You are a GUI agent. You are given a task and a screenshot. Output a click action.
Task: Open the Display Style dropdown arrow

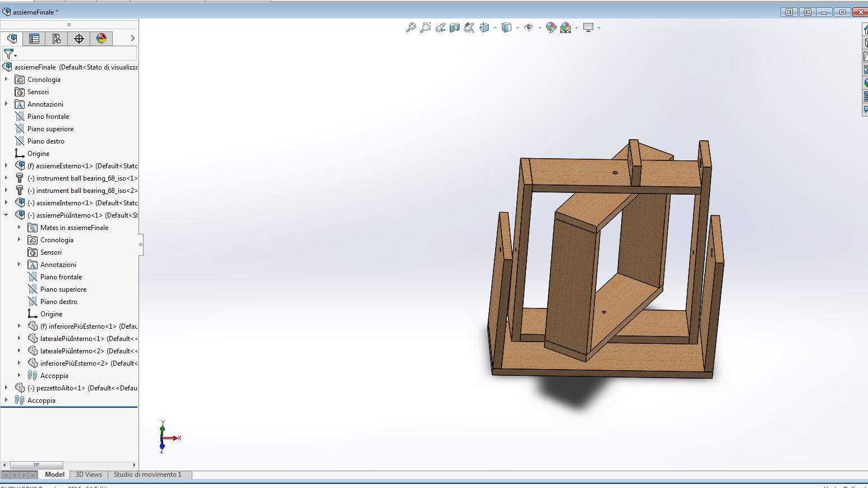tap(517, 27)
